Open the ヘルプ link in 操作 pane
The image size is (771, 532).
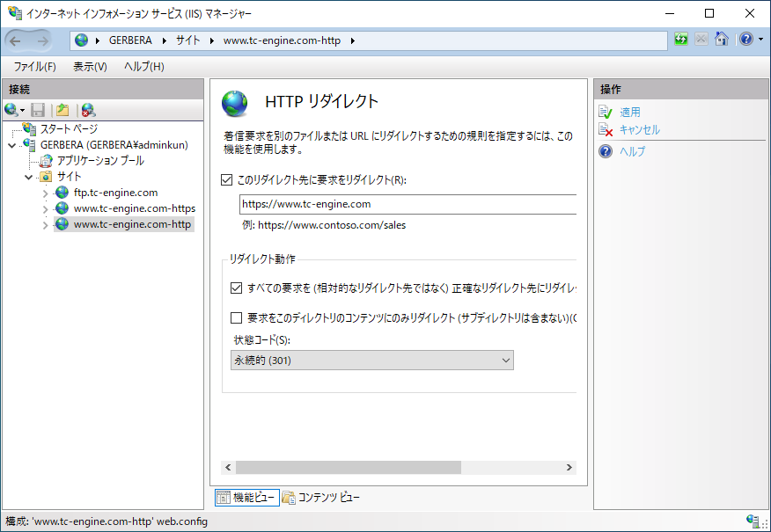click(x=632, y=151)
